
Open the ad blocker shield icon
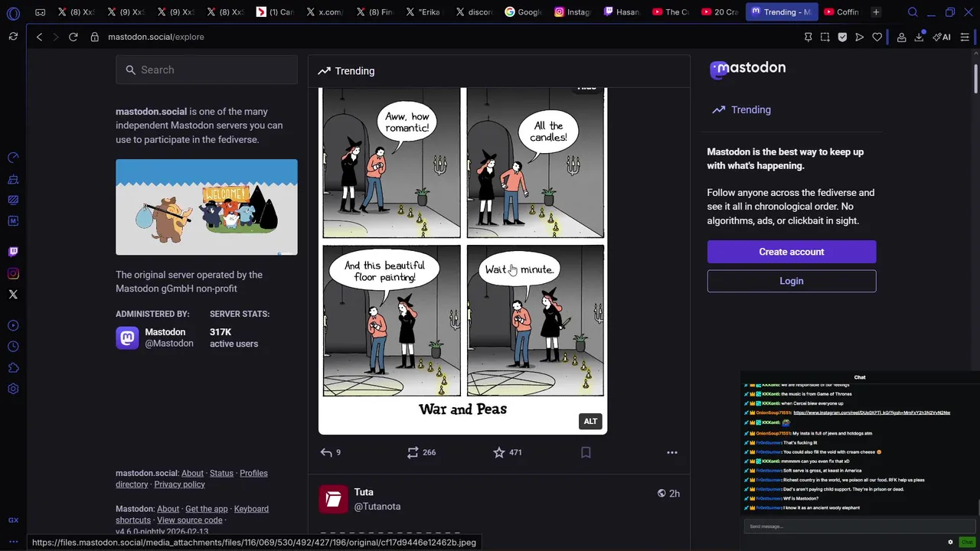842,37
